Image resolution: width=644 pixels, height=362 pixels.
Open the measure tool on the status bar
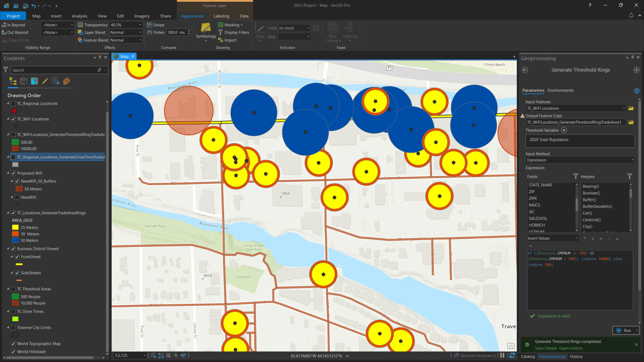161,355
